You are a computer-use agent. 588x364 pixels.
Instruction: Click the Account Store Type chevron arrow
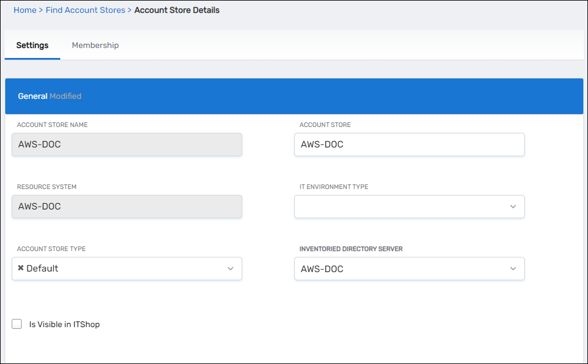click(230, 269)
